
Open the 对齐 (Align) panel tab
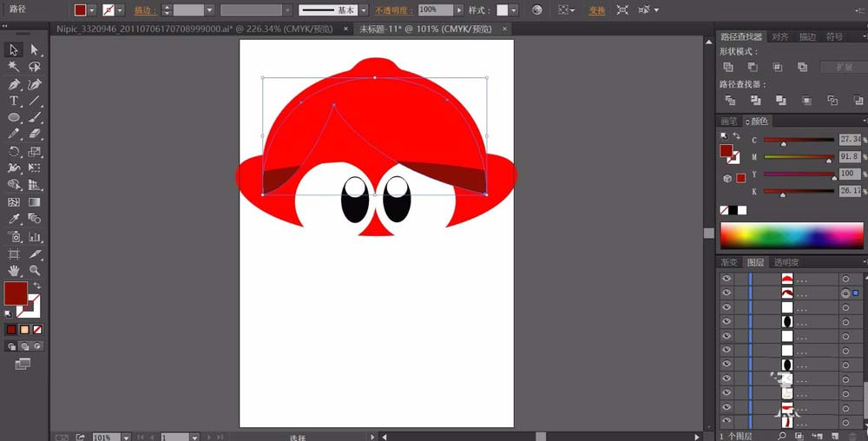click(780, 36)
